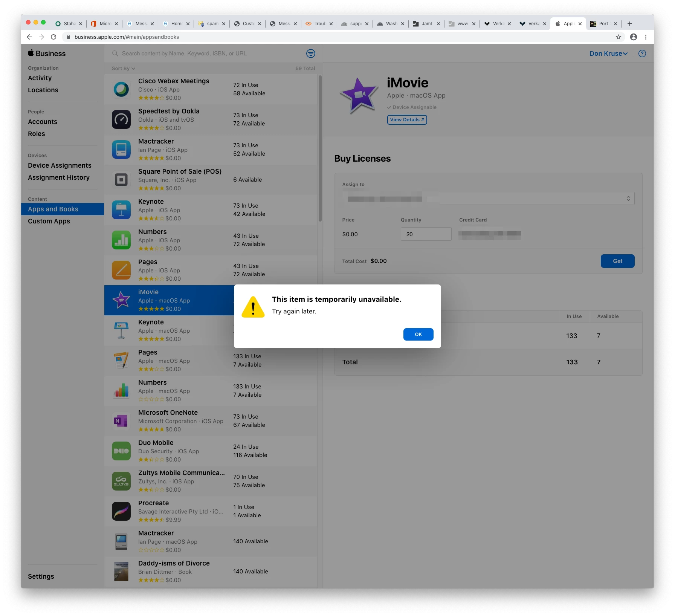This screenshot has width=675, height=616.
Task: Switch to the Wash browser tab
Action: (391, 24)
